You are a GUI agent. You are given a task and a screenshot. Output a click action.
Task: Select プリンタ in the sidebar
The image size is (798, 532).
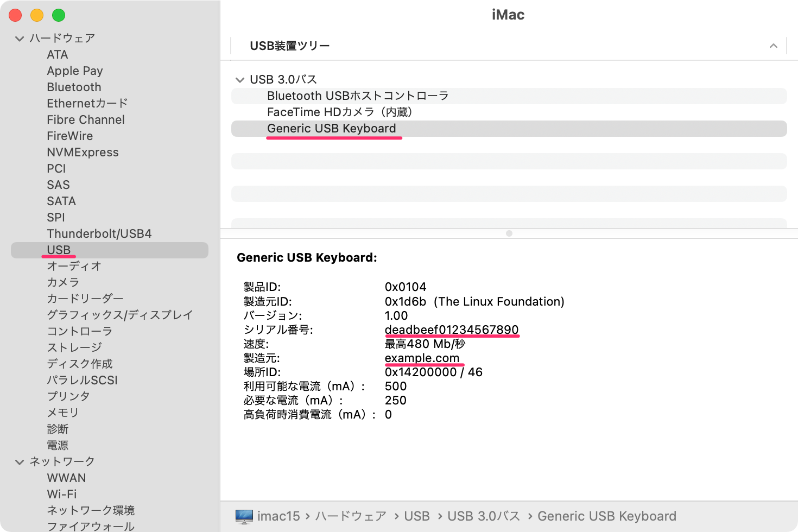click(69, 396)
